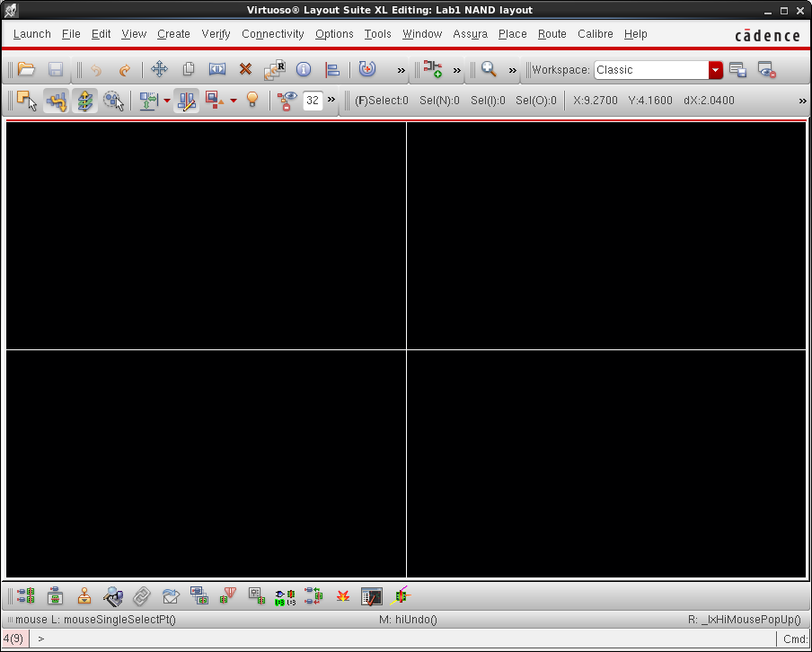Click the display levels field showing 32
The height and width of the screenshot is (652, 812).
(313, 101)
